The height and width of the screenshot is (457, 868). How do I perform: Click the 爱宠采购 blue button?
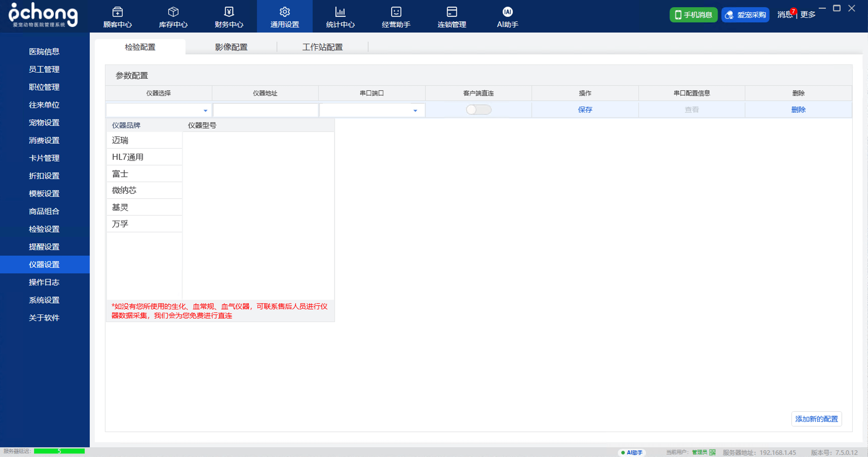point(745,15)
